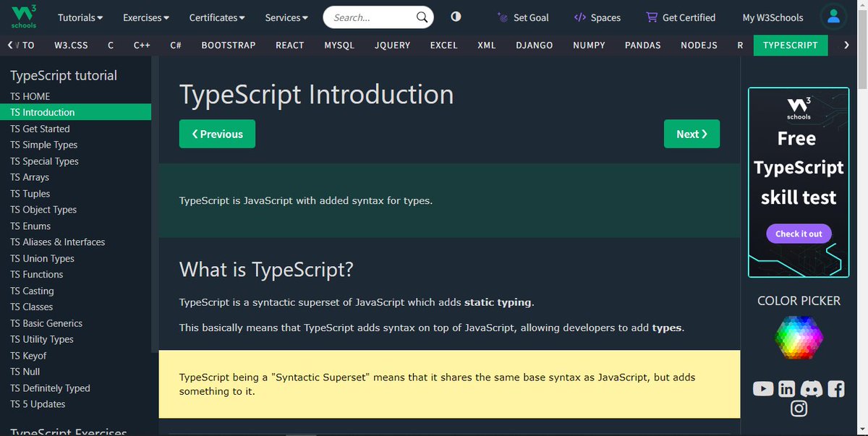Viewport: 868px width, 436px height.
Task: Open the Instagram social icon
Action: 799,409
